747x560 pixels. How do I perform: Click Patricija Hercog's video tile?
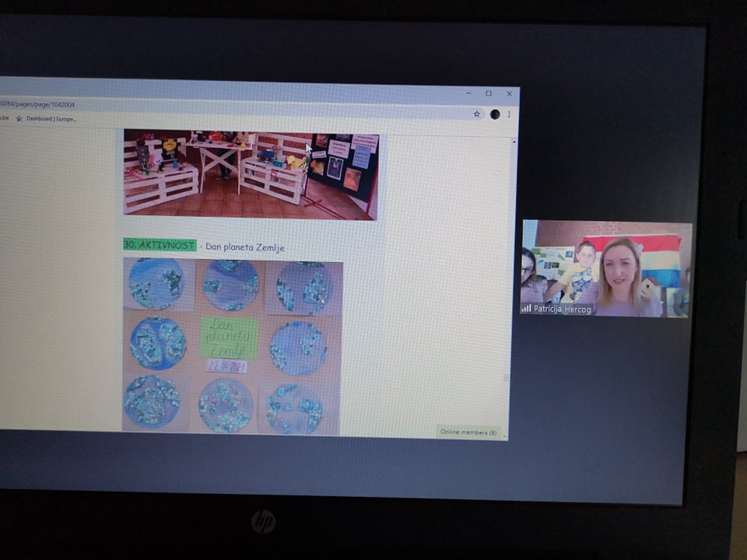(x=606, y=268)
